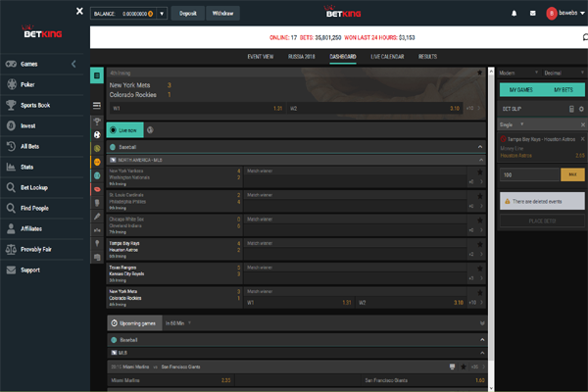The height and width of the screenshot is (392, 588).
Task: Favorite the New York Yankees match
Action: point(479,172)
